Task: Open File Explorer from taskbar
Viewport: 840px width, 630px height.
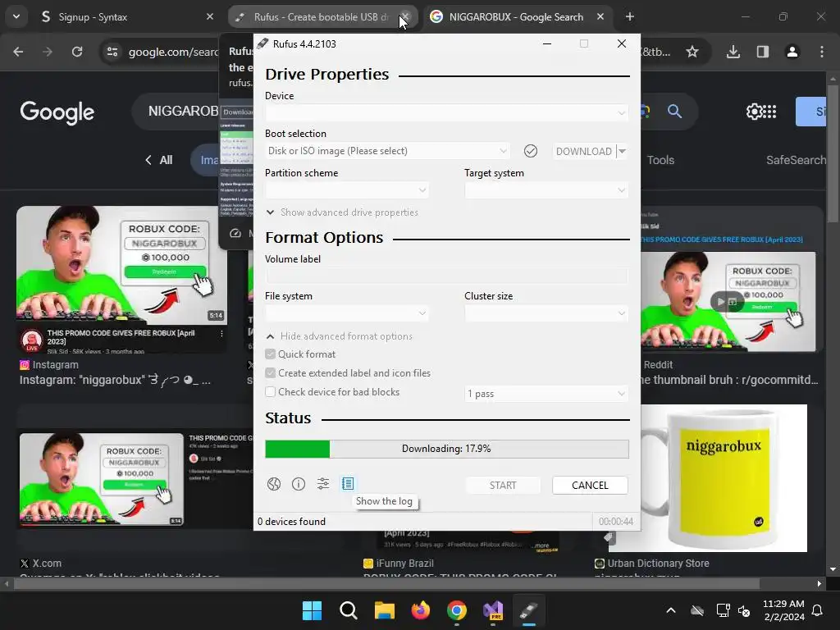Action: 384,610
